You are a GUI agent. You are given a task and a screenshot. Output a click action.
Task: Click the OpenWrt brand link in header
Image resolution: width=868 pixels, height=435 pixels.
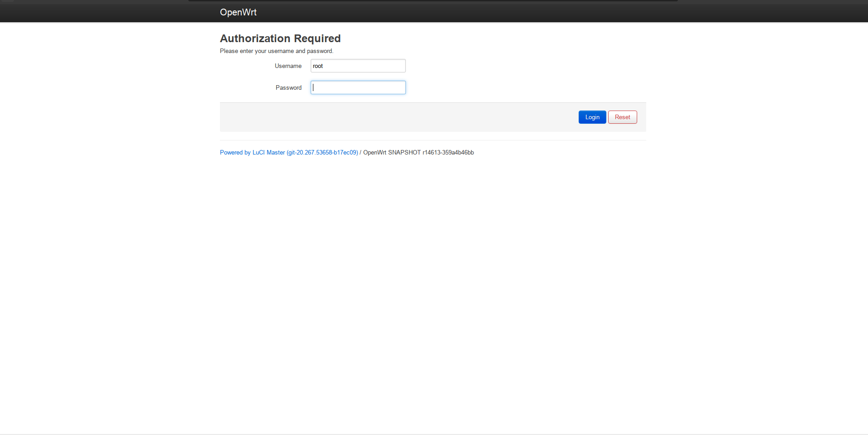[238, 12]
